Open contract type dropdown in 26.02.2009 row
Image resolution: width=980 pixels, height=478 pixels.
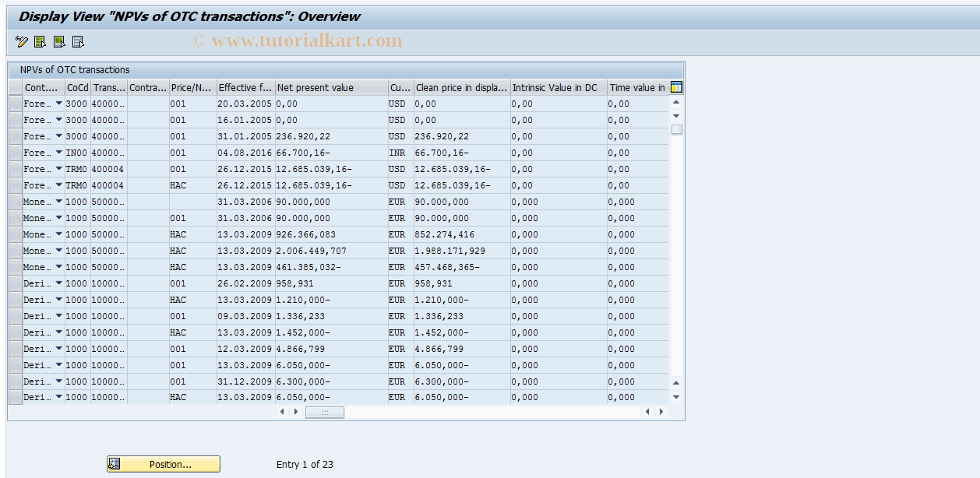click(58, 283)
